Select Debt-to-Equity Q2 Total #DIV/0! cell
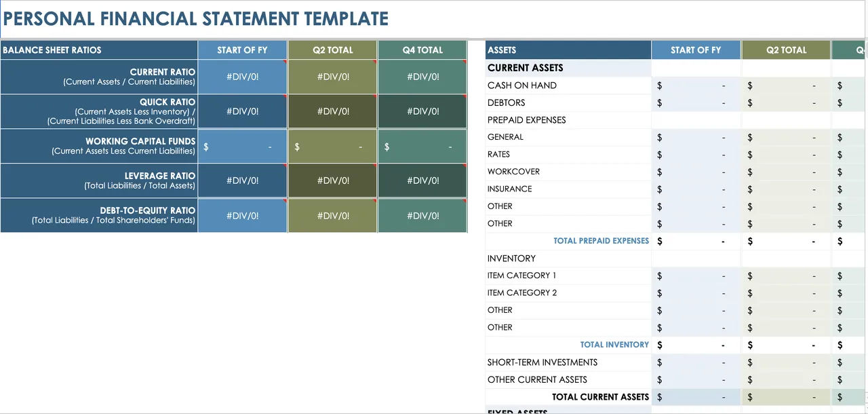868x414 pixels. tap(332, 215)
